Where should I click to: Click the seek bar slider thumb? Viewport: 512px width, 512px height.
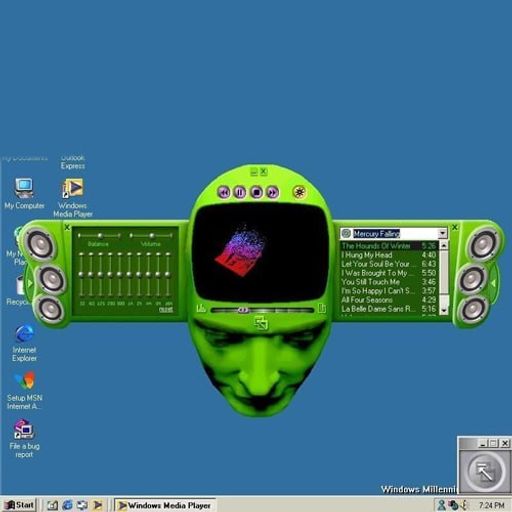pos(243,310)
